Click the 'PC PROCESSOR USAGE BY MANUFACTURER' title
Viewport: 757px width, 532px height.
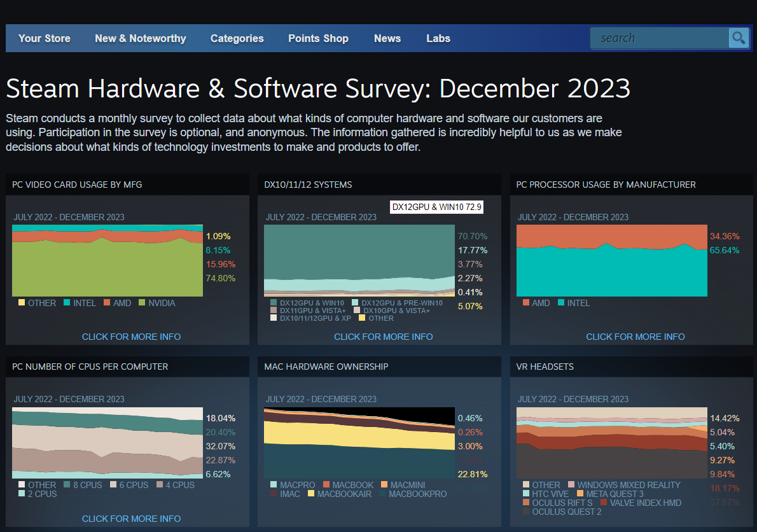point(606,185)
